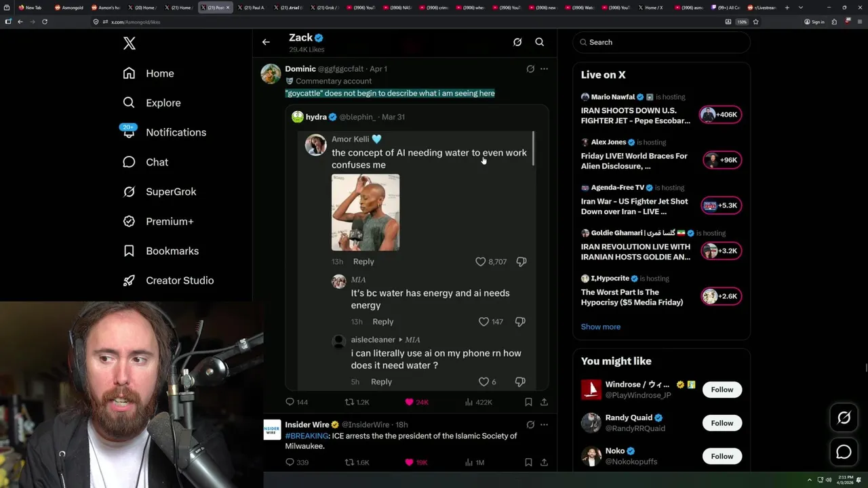Click the back arrow next to Zack
Image resolution: width=868 pixels, height=488 pixels.
click(266, 42)
